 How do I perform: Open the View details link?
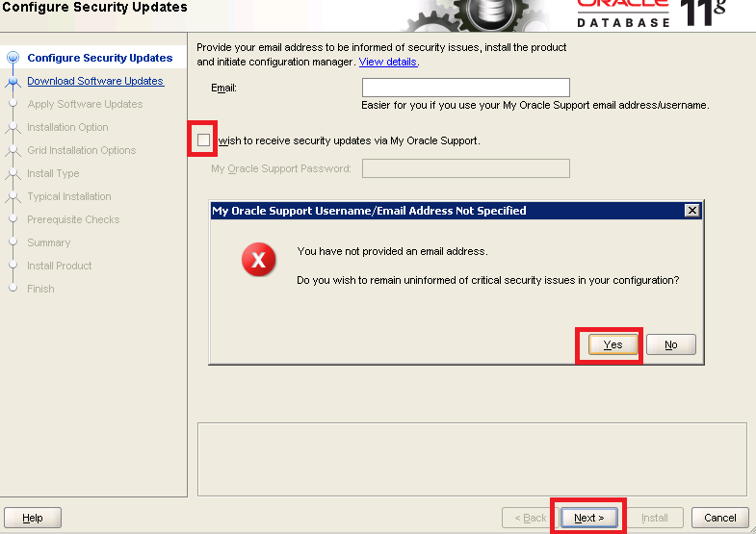388,62
